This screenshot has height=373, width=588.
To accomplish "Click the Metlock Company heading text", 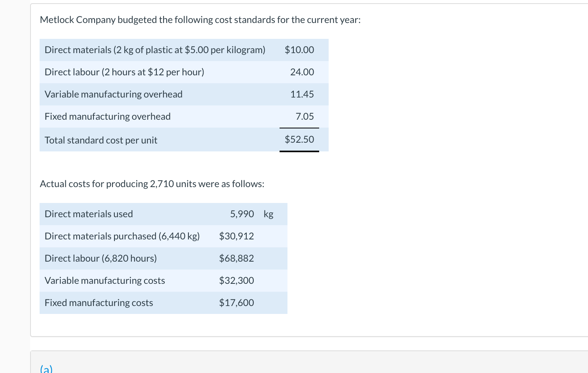I will coord(200,19).
